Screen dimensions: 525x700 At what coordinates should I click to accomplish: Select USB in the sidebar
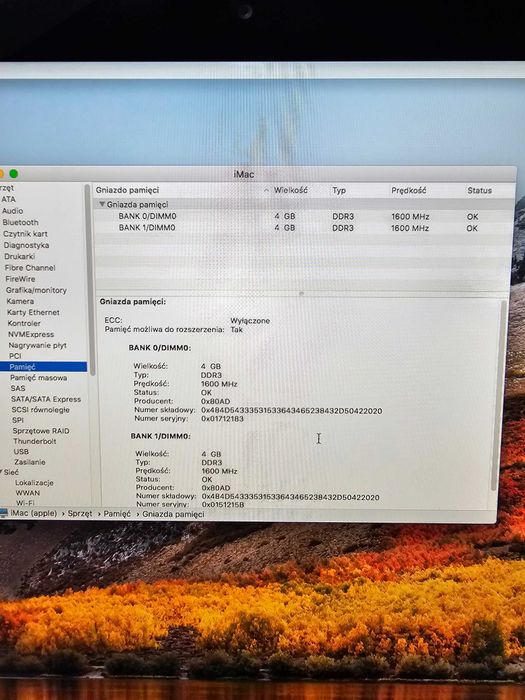pos(21,451)
